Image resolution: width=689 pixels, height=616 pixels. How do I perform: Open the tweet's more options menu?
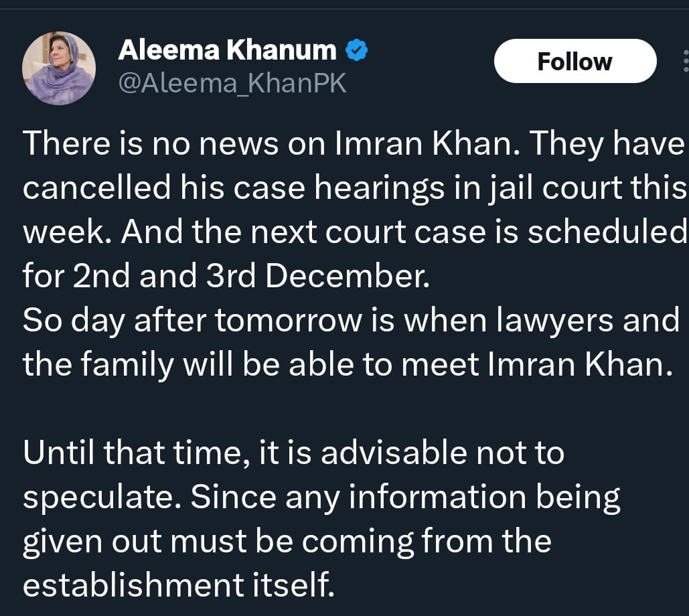click(x=684, y=62)
